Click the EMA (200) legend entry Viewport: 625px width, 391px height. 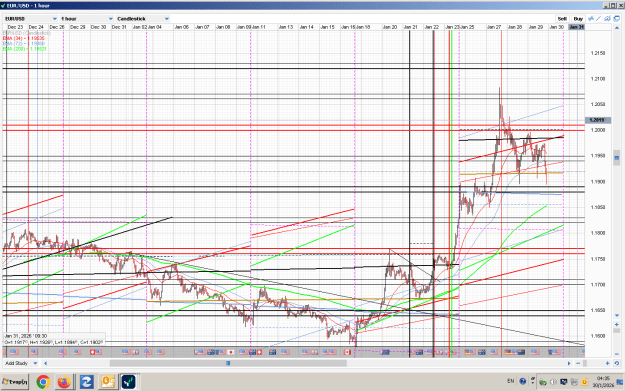(x=25, y=49)
